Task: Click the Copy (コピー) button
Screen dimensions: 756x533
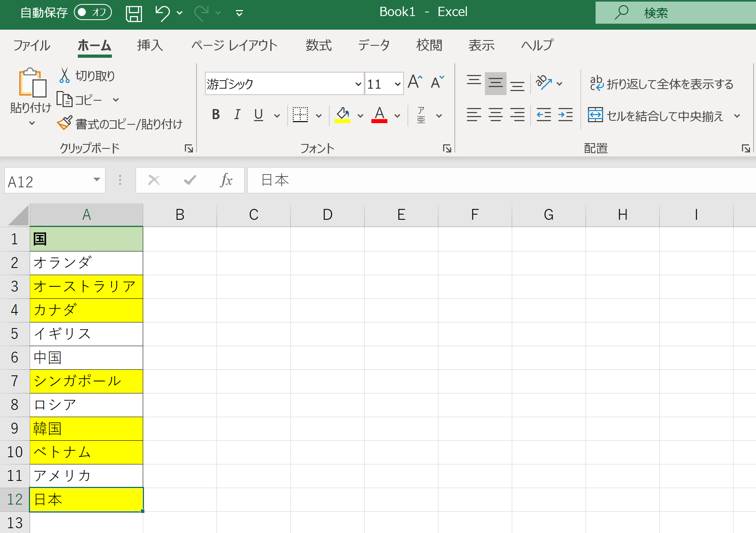Action: 79,99
